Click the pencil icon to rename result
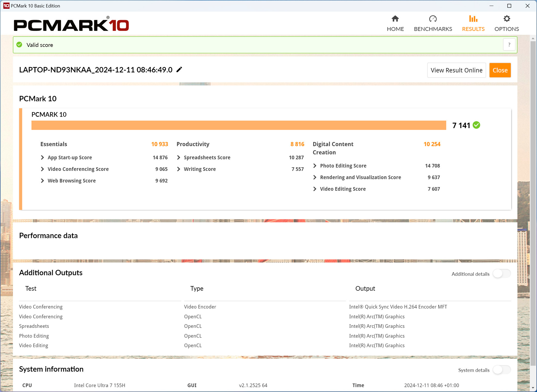 coord(179,70)
